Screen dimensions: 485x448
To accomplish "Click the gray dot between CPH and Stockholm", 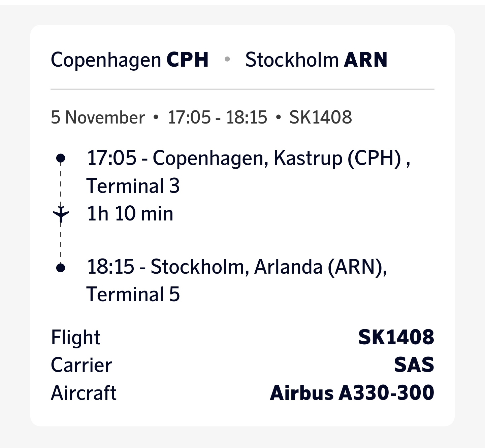I will 227,60.
